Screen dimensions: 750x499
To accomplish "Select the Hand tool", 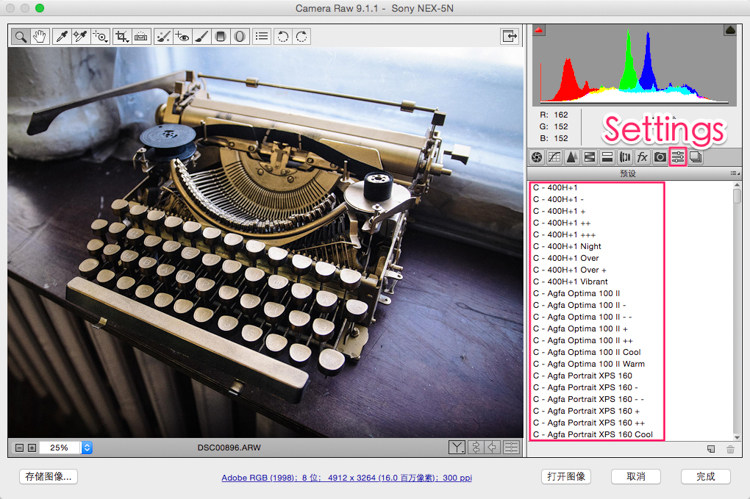I will point(40,36).
